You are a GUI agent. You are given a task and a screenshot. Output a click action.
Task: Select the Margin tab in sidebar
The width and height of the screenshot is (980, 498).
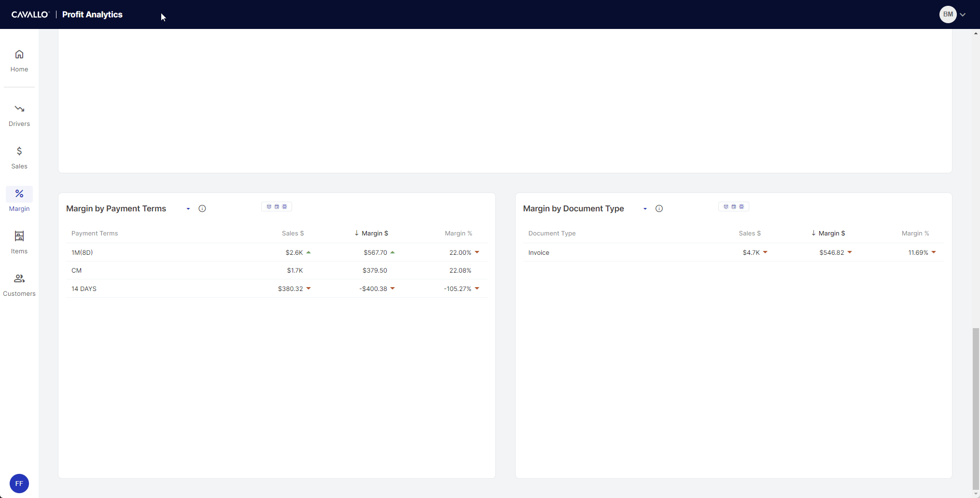pyautogui.click(x=19, y=200)
